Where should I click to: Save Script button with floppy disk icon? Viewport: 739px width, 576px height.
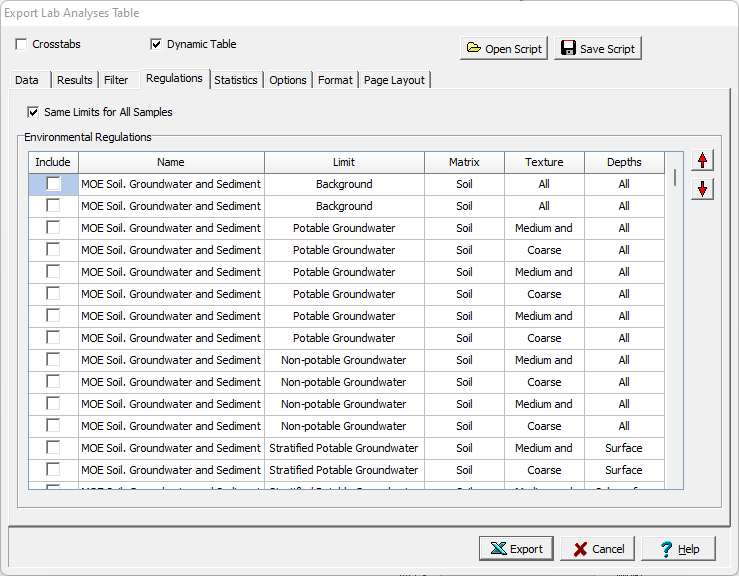coord(598,49)
